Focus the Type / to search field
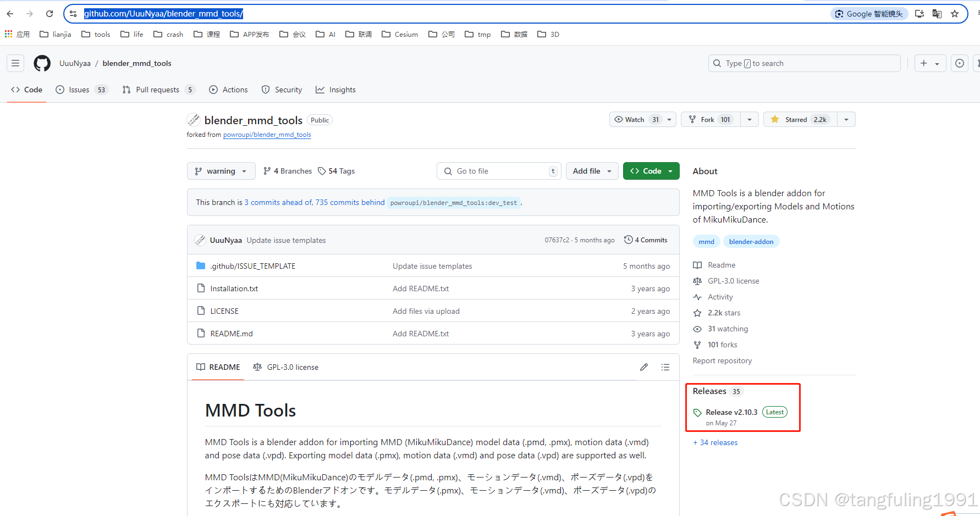Image resolution: width=980 pixels, height=516 pixels. click(x=804, y=63)
